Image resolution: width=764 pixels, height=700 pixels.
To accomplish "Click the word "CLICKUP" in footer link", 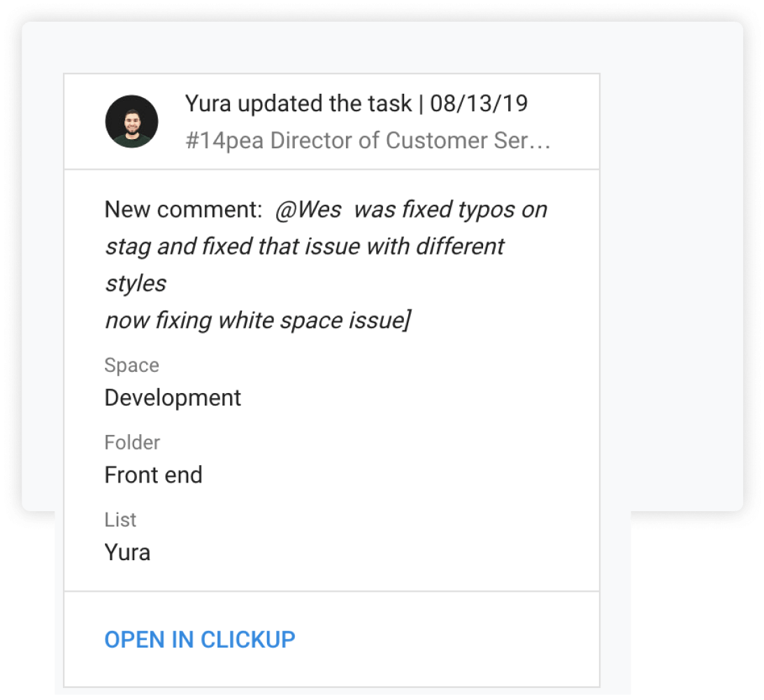I will click(247, 639).
